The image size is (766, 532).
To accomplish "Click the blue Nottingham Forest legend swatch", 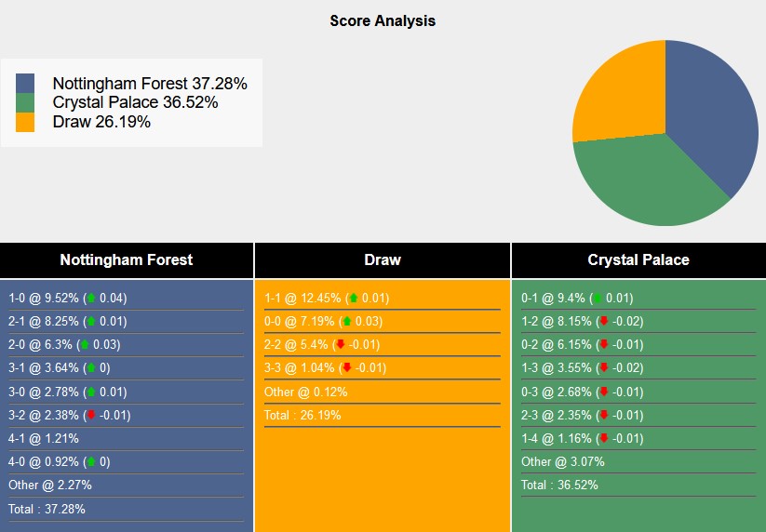I will click(25, 84).
